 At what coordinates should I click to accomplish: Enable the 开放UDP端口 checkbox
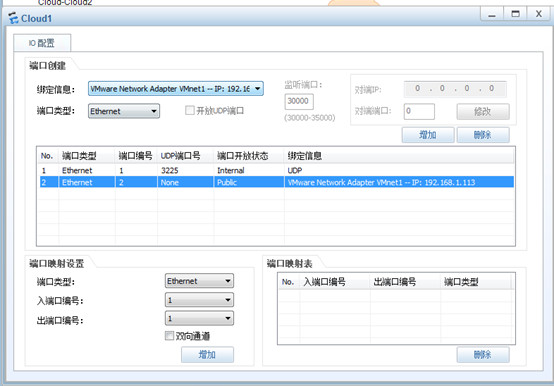[x=190, y=111]
